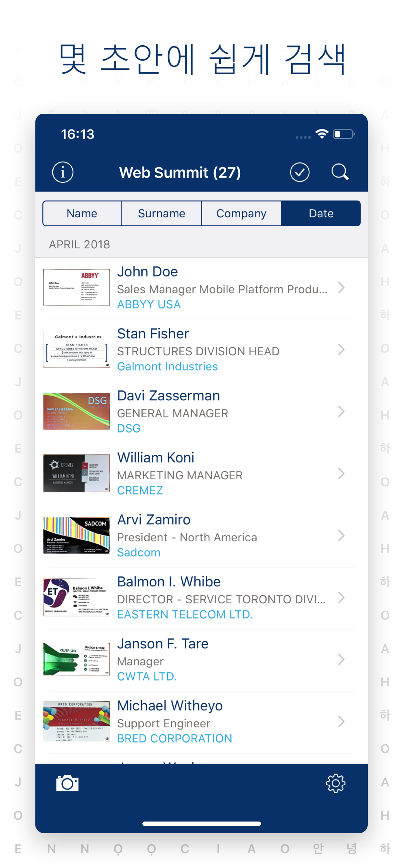
Task: Expand Arvi Zamiro row chevron
Action: pos(341,535)
